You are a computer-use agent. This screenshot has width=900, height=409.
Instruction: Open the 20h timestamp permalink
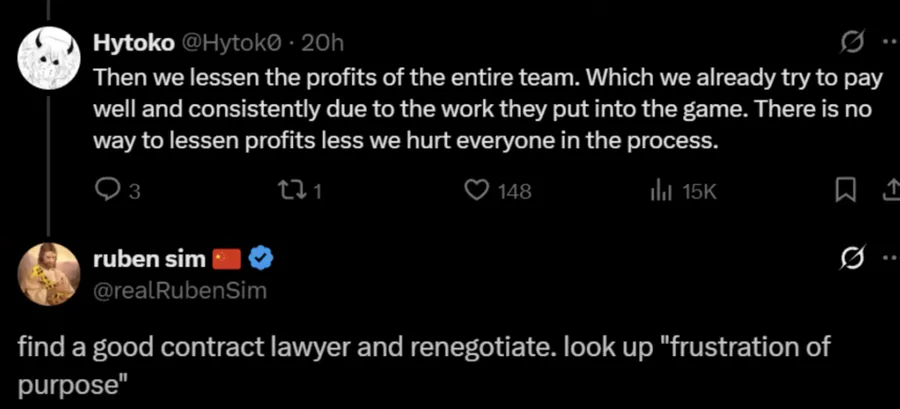point(322,43)
